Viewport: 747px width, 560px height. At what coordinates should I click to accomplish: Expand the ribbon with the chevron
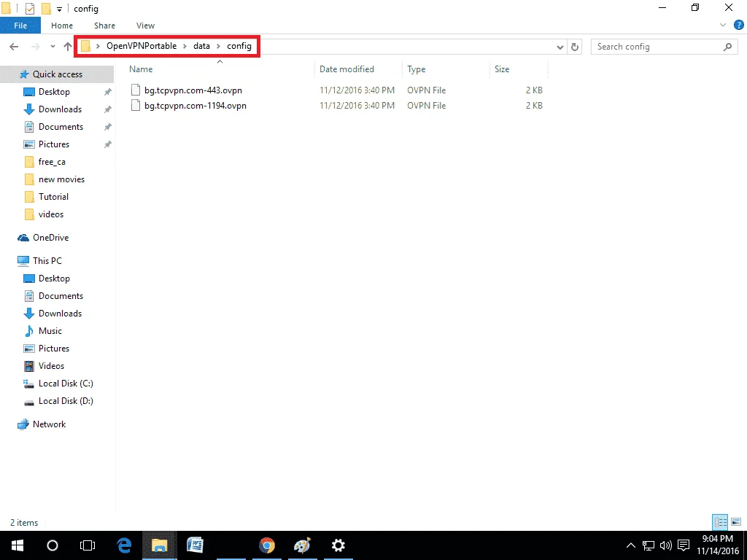coord(723,25)
